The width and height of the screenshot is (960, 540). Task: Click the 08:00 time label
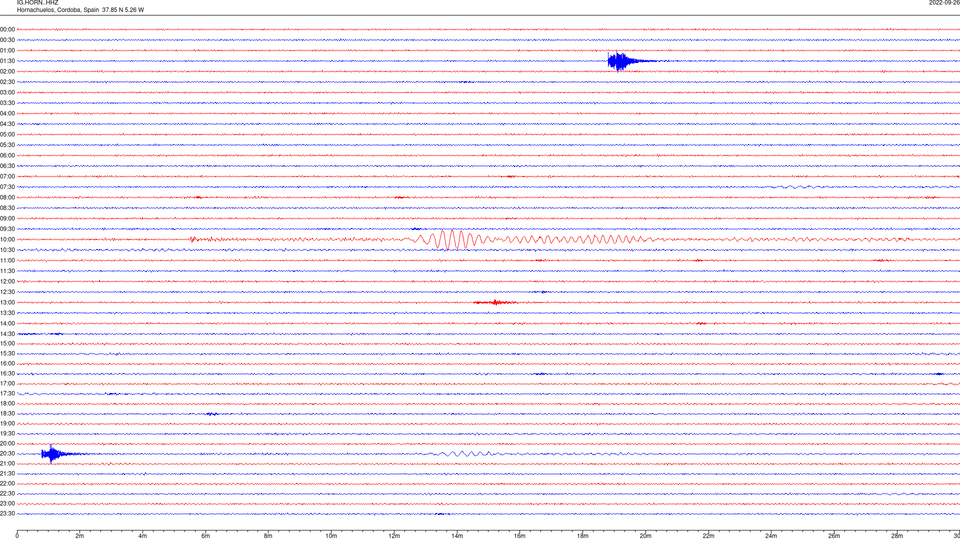[x=7, y=197]
